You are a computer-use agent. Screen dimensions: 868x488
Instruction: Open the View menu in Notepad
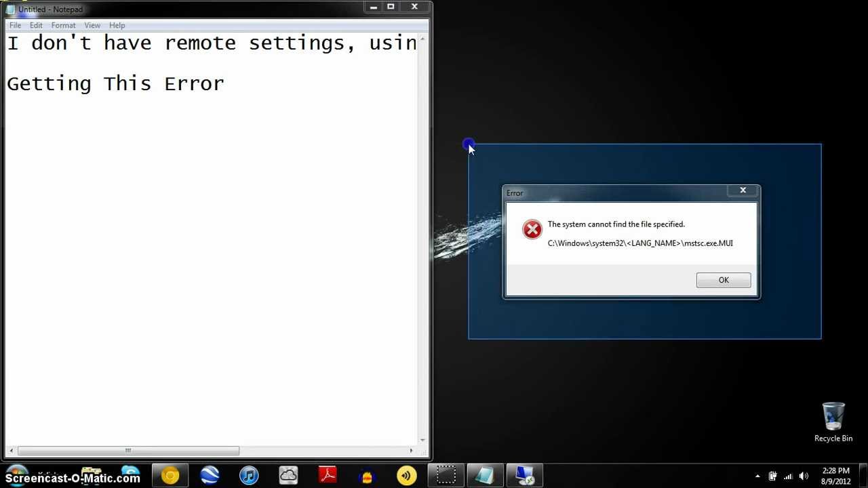[x=92, y=26]
